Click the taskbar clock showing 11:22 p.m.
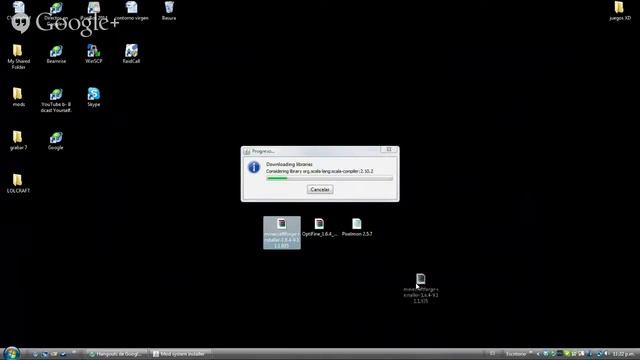The height and width of the screenshot is (360, 640). [623, 354]
